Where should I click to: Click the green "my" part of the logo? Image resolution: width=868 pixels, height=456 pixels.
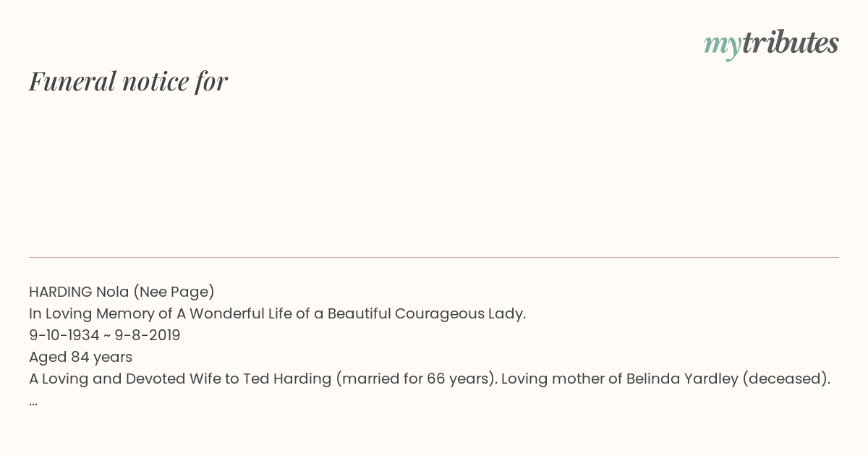coord(723,46)
